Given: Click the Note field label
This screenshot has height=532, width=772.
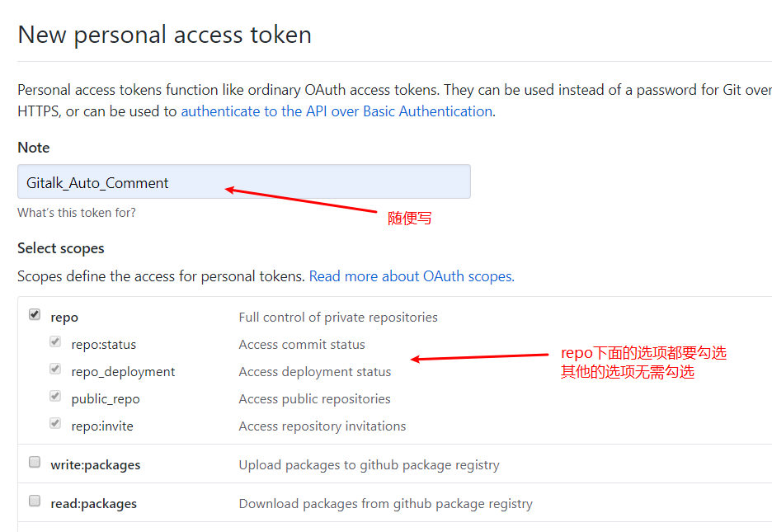Looking at the screenshot, I should click(x=34, y=148).
